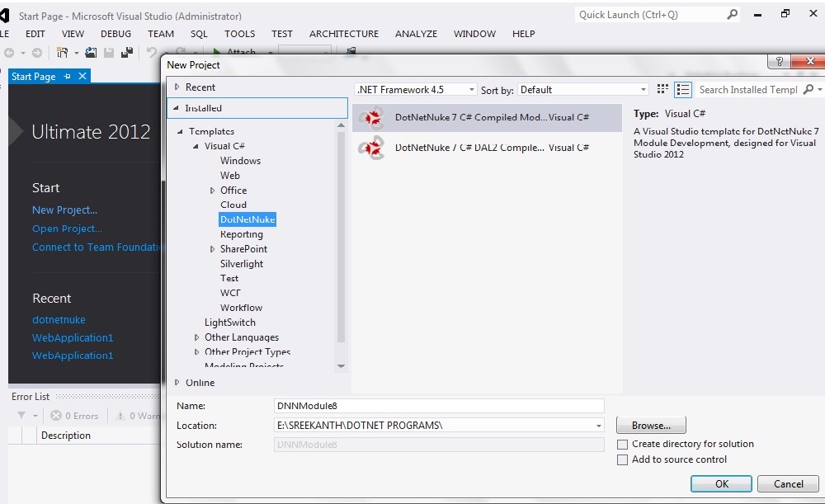Click the template tree scroll up arrow
Screen dimensions: 825x504
pos(341,125)
